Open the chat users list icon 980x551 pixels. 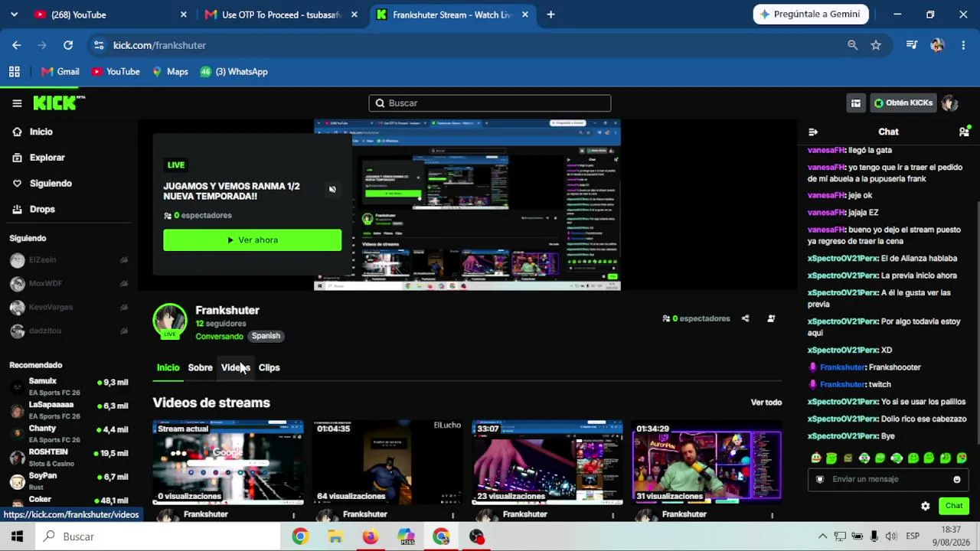pos(964,132)
